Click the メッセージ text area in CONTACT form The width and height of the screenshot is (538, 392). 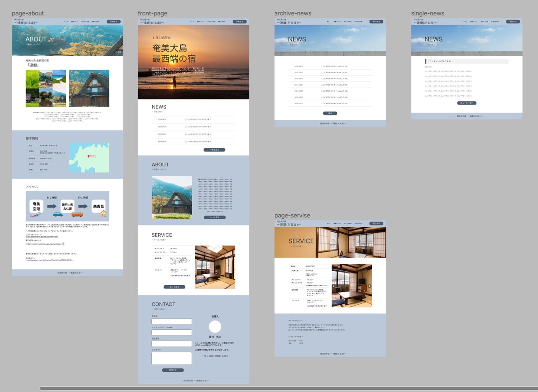click(172, 358)
